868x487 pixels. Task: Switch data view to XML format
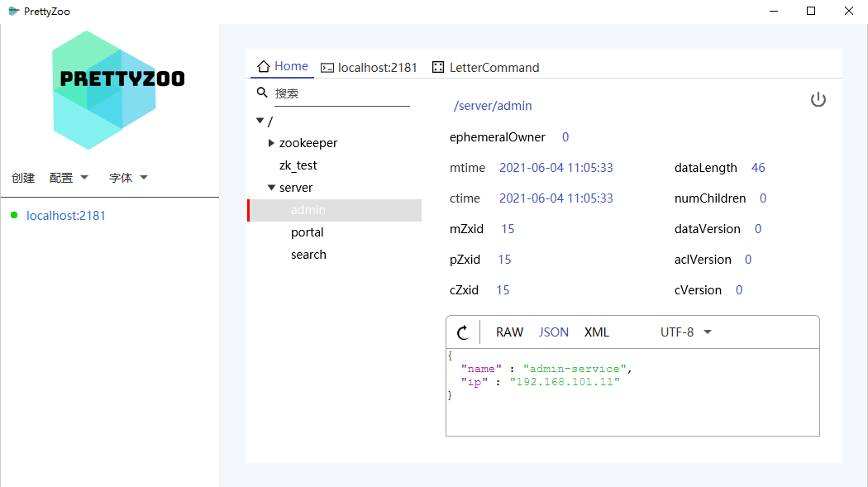point(596,332)
